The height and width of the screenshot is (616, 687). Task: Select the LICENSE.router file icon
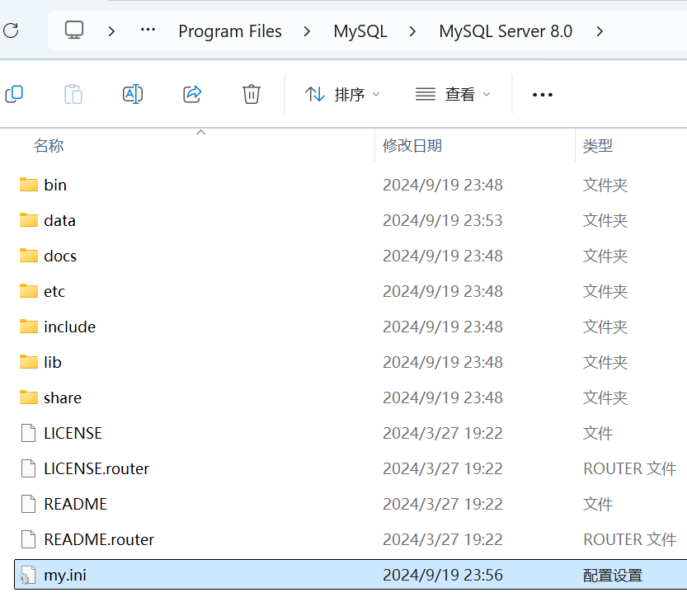point(29,468)
